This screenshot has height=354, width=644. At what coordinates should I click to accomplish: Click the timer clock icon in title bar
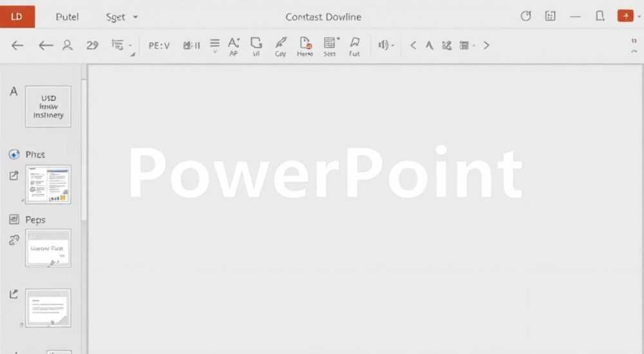coord(526,16)
